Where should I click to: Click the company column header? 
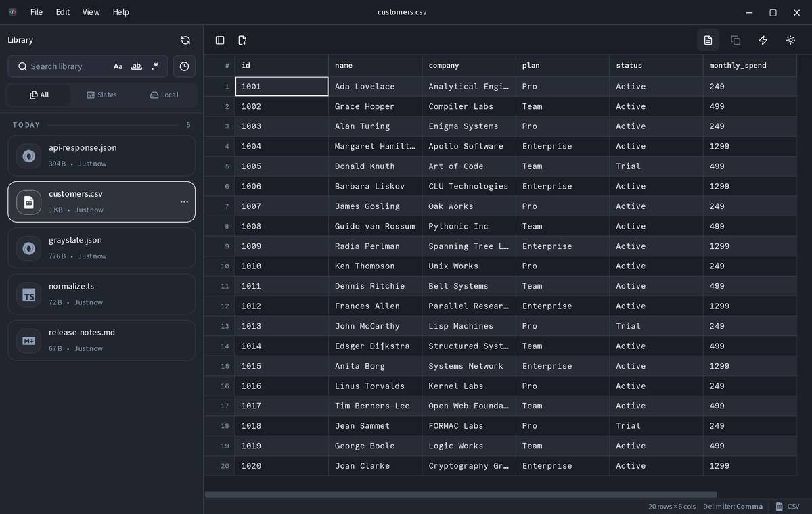469,66
